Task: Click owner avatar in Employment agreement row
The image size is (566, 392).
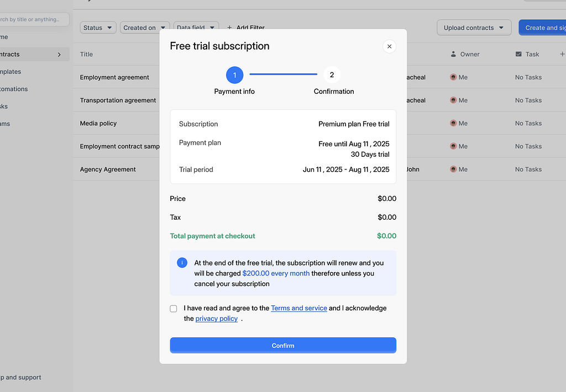Action: pos(453,77)
